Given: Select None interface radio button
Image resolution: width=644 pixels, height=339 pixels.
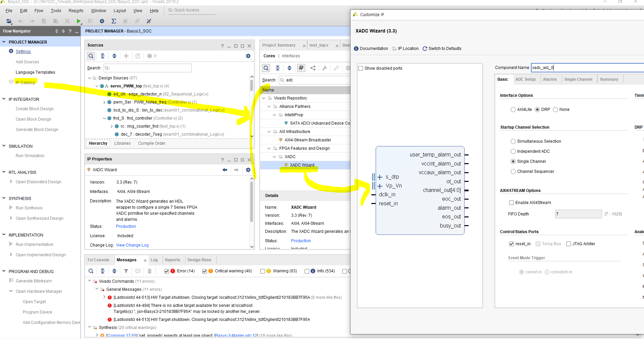Looking at the screenshot, I should [x=555, y=110].
